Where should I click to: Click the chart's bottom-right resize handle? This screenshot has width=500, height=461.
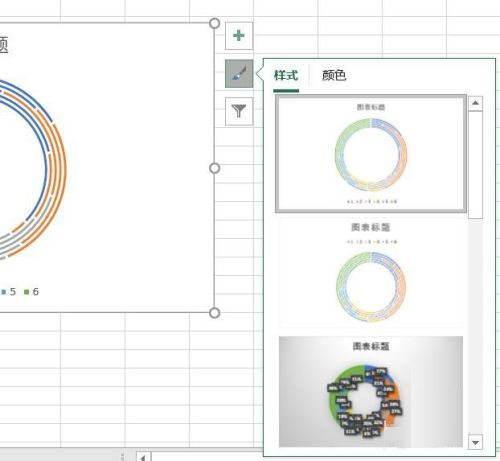[215, 313]
